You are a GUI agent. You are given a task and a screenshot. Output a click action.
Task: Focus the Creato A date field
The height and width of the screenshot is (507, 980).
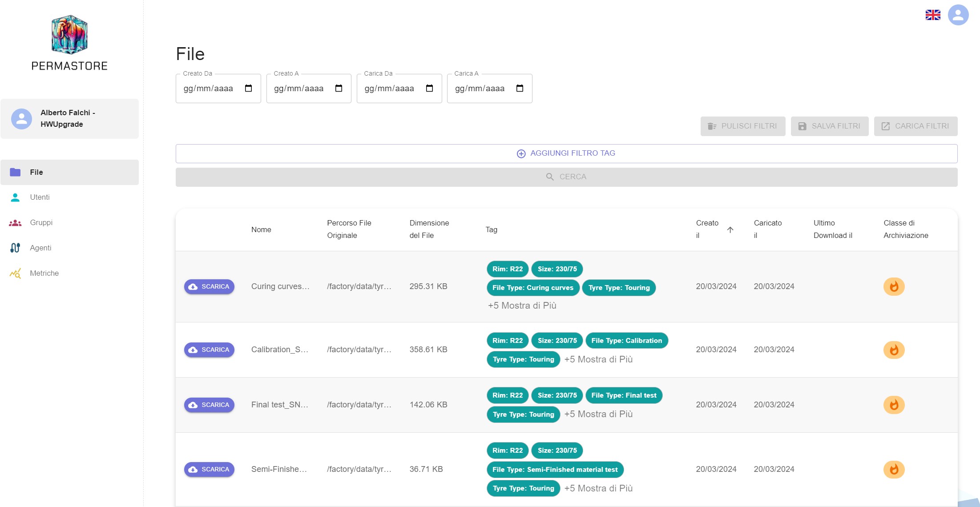click(x=309, y=88)
